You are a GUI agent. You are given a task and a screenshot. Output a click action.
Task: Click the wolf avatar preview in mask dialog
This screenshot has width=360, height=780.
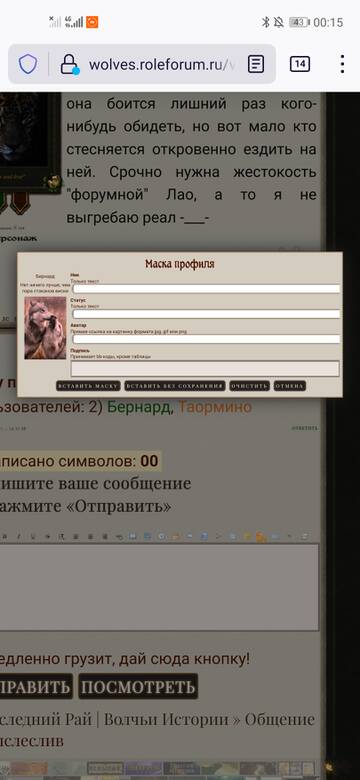pos(45,328)
